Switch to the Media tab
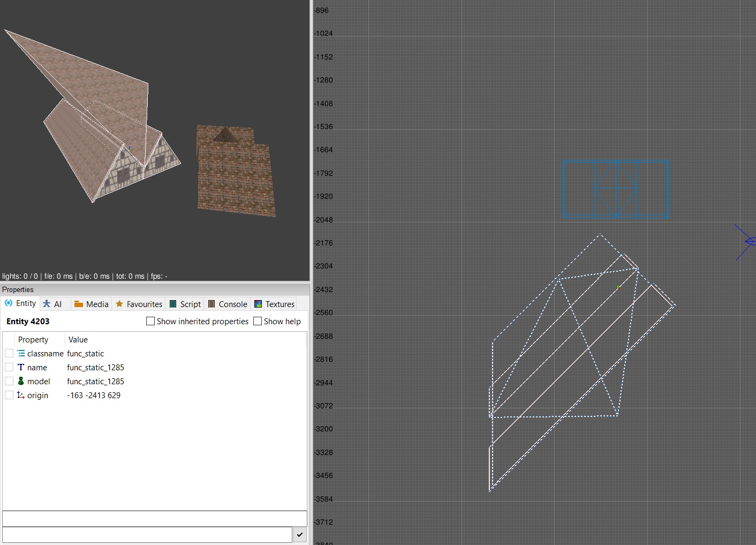The image size is (756, 545). (91, 304)
